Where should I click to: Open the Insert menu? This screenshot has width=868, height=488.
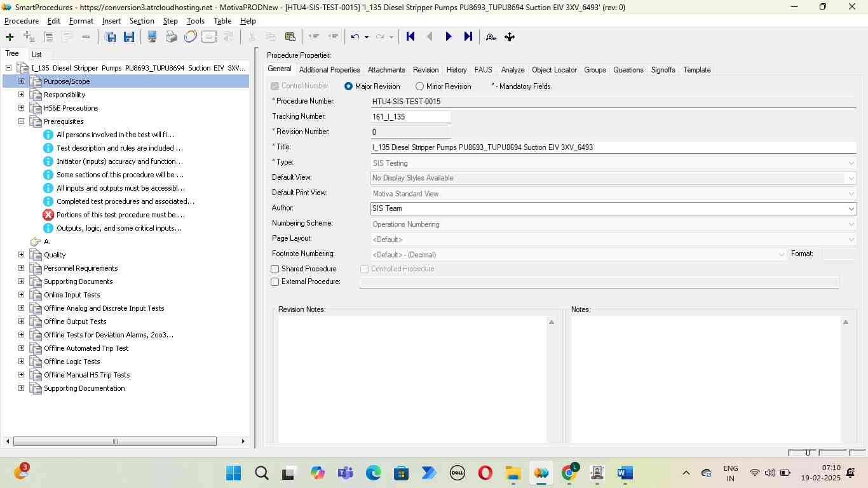pos(111,21)
